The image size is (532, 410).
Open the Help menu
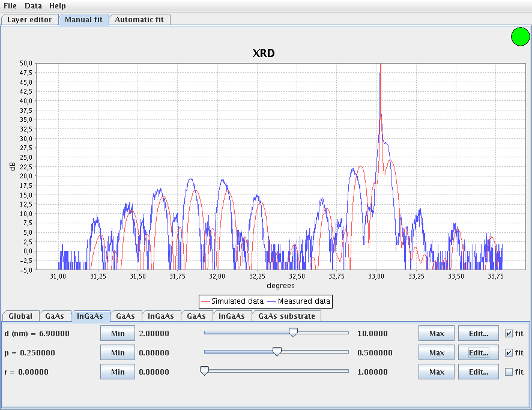tap(58, 5)
